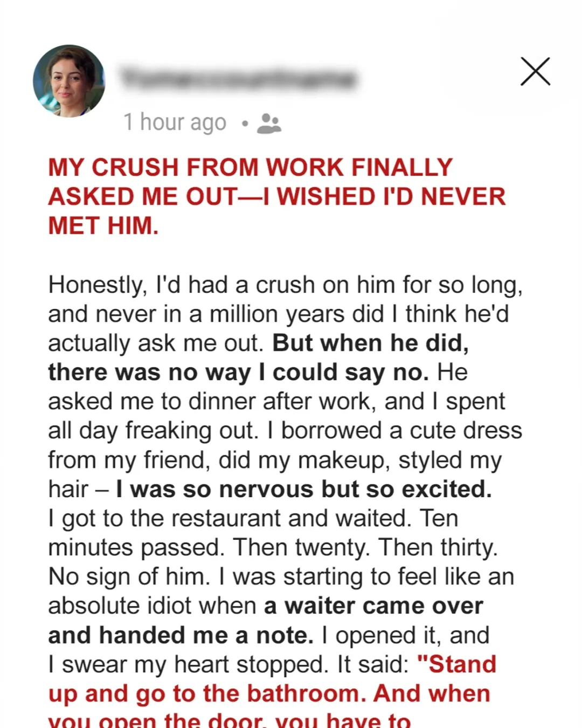Screen dimensions: 582x728
Task: Click bold text "But when he did,"
Action: (x=371, y=344)
